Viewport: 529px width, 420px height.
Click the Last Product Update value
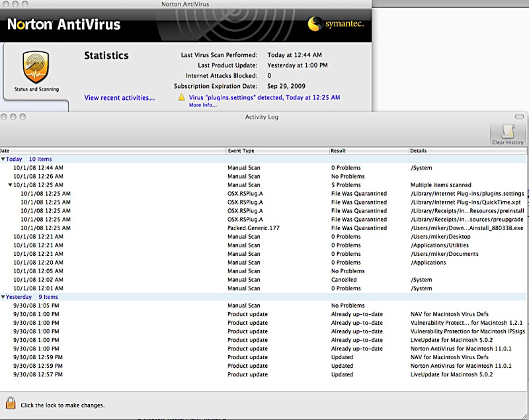(297, 65)
